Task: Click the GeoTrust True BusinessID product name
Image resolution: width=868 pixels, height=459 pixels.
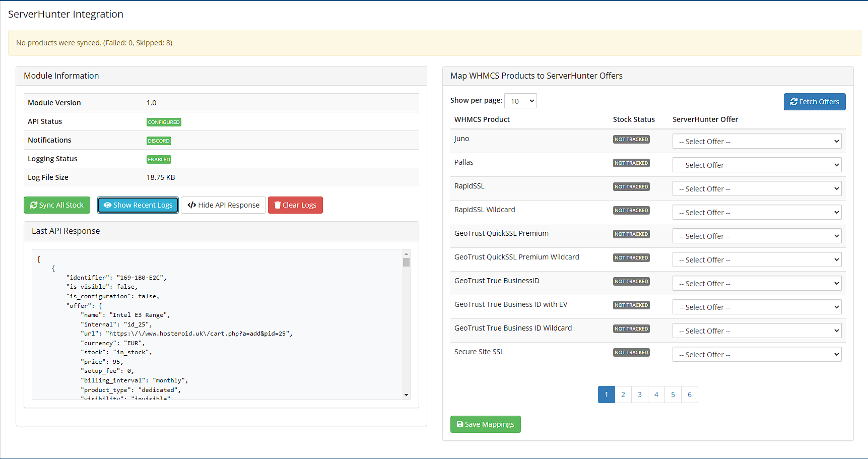Action: (497, 281)
